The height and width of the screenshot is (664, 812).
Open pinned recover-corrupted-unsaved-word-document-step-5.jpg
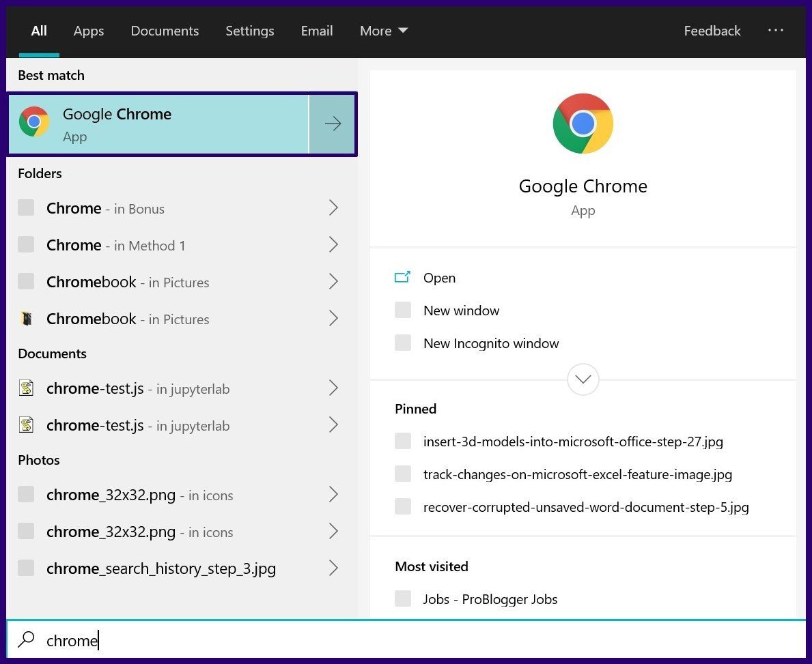586,507
